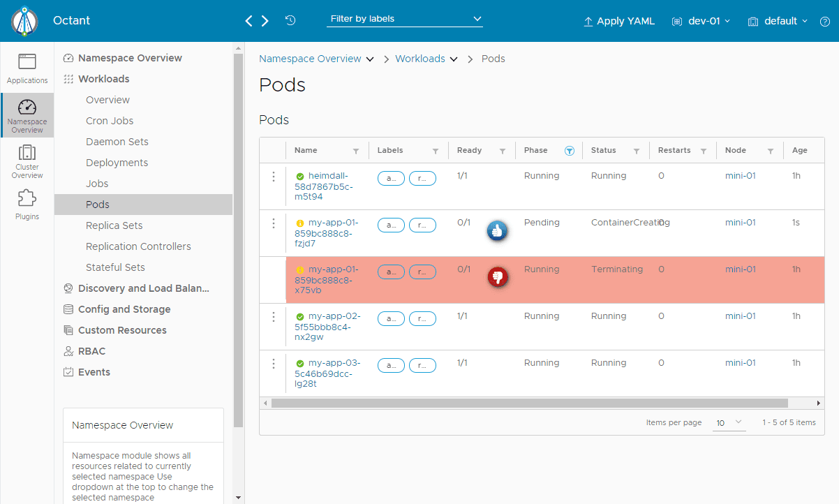Image resolution: width=839 pixels, height=504 pixels.
Task: Filter the Restarts column
Action: pos(704,151)
